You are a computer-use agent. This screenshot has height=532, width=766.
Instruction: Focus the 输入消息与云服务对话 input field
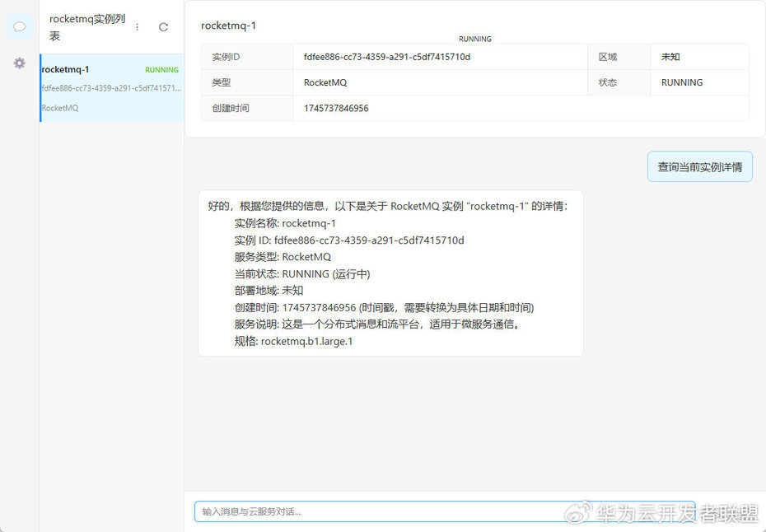[x=445, y=511]
